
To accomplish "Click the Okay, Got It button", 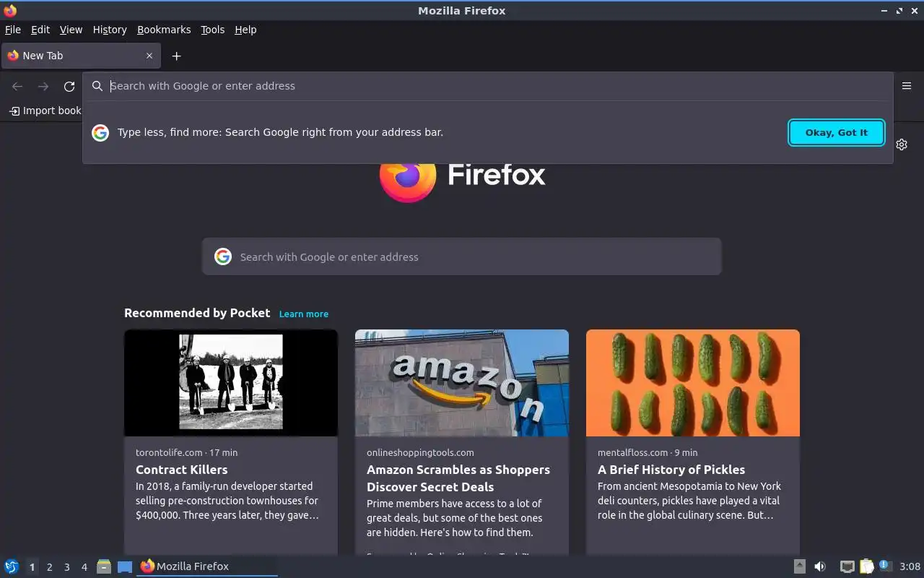I will pos(837,132).
